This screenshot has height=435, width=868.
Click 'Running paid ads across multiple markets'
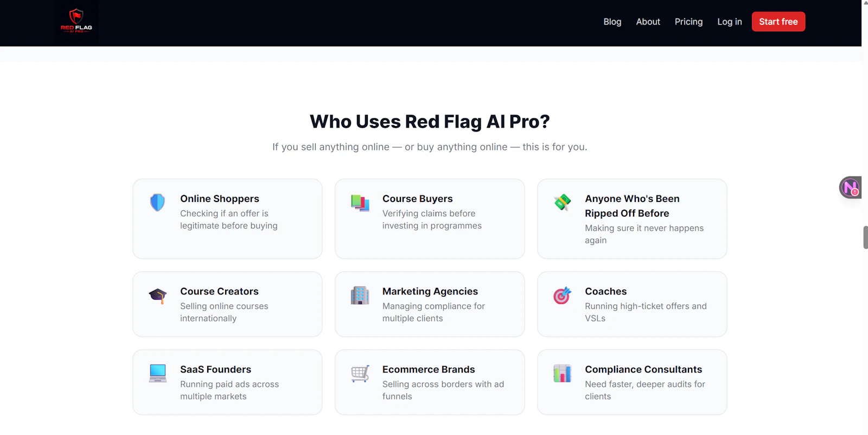pyautogui.click(x=229, y=390)
